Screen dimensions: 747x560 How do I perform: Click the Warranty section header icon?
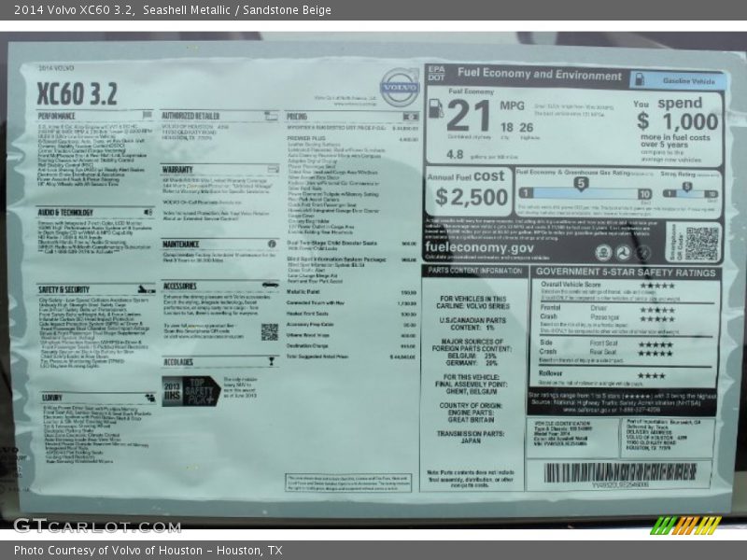(273, 169)
